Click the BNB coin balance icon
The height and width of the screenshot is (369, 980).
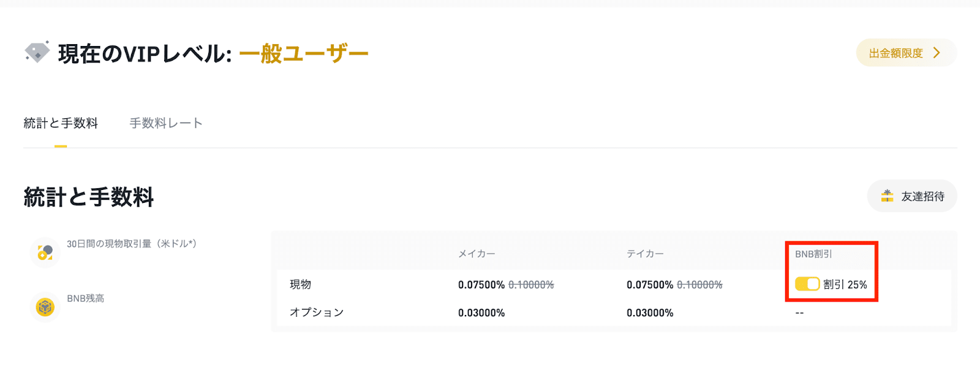[45, 306]
